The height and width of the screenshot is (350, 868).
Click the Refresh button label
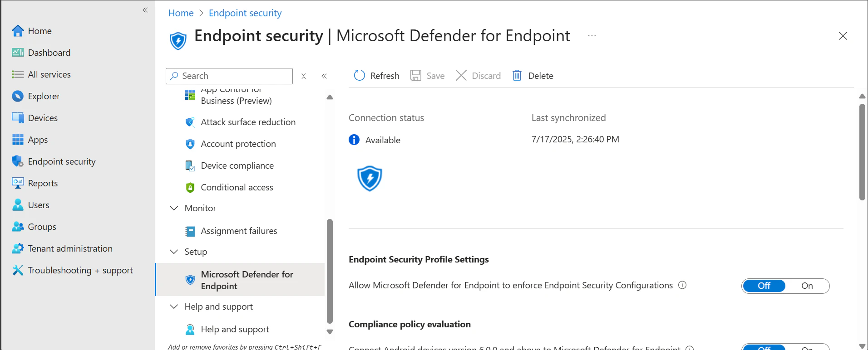tap(385, 76)
